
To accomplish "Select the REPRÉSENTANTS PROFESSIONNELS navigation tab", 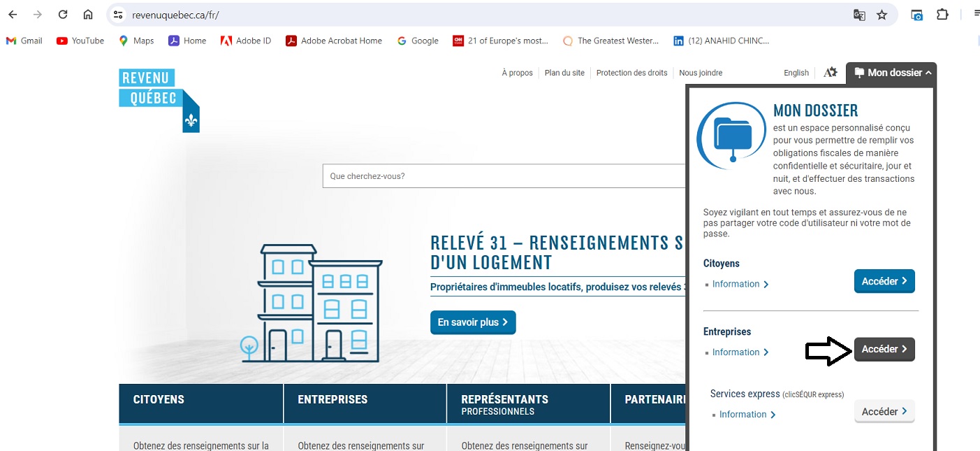I will click(528, 404).
